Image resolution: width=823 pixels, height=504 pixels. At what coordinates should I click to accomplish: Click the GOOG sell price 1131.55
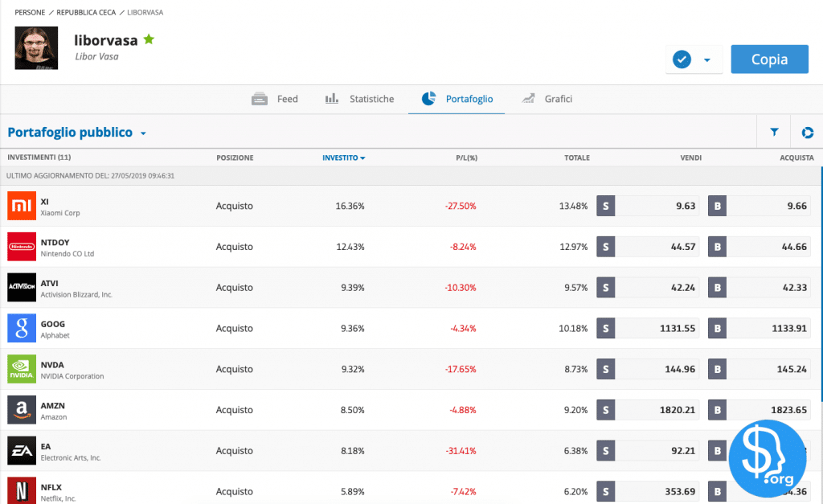coord(677,328)
